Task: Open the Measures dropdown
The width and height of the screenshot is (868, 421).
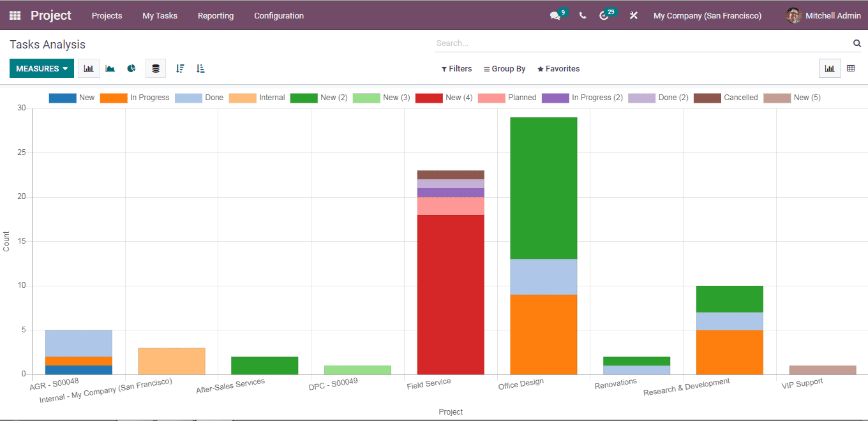Action: tap(41, 68)
